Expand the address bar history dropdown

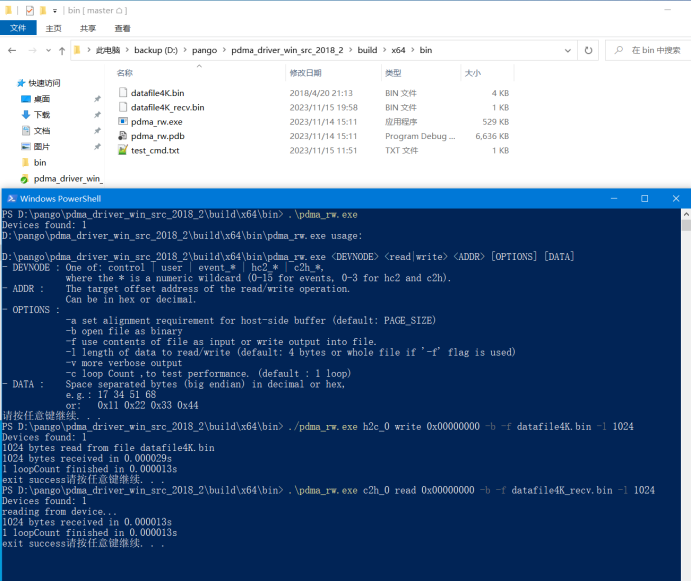565,50
